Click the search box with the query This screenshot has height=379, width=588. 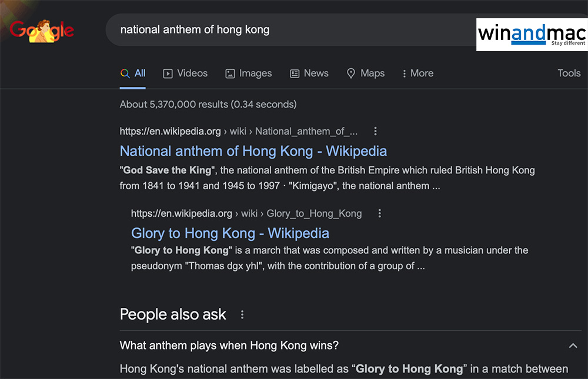pyautogui.click(x=282, y=29)
